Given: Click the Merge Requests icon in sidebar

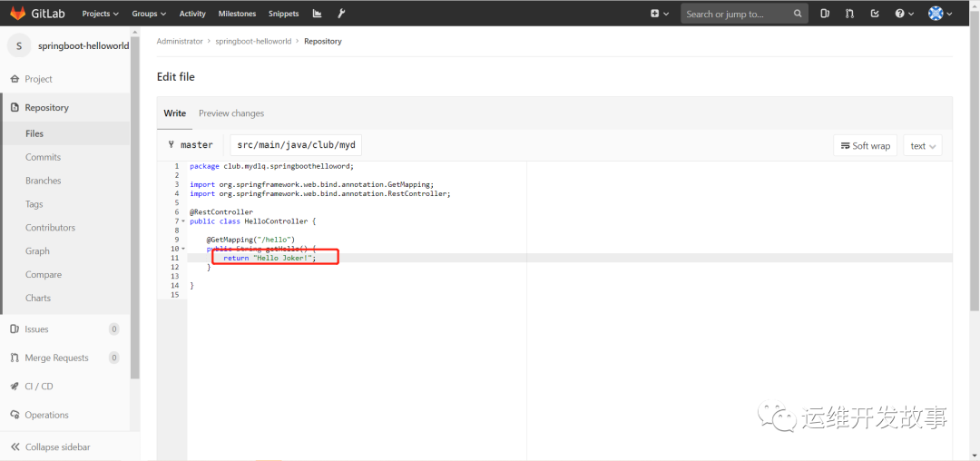Looking at the screenshot, I should click(15, 358).
